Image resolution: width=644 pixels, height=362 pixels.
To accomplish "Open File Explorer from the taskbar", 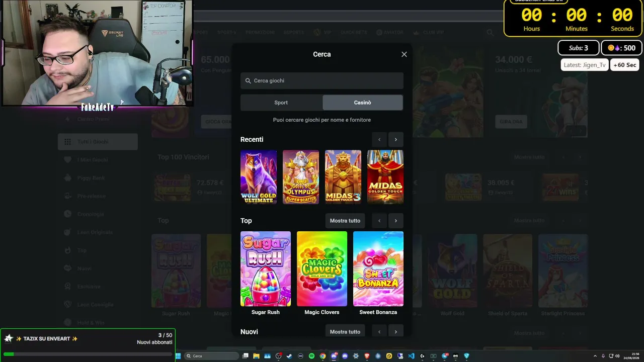I will pyautogui.click(x=256, y=356).
